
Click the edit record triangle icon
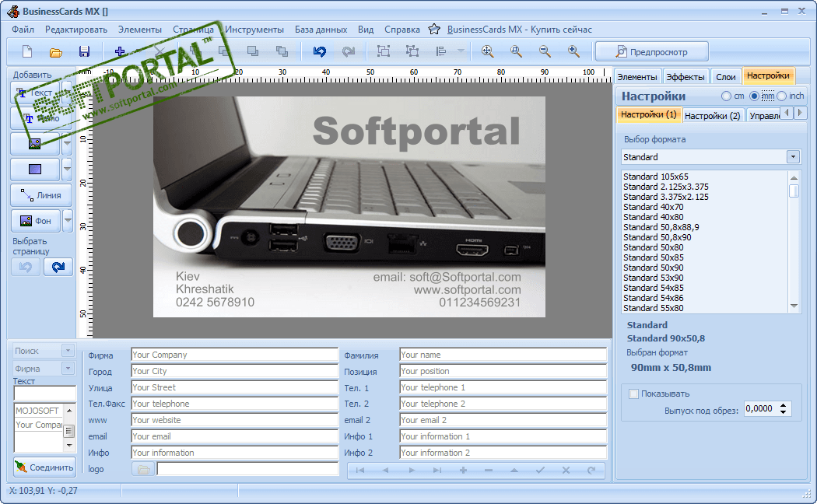tap(514, 470)
